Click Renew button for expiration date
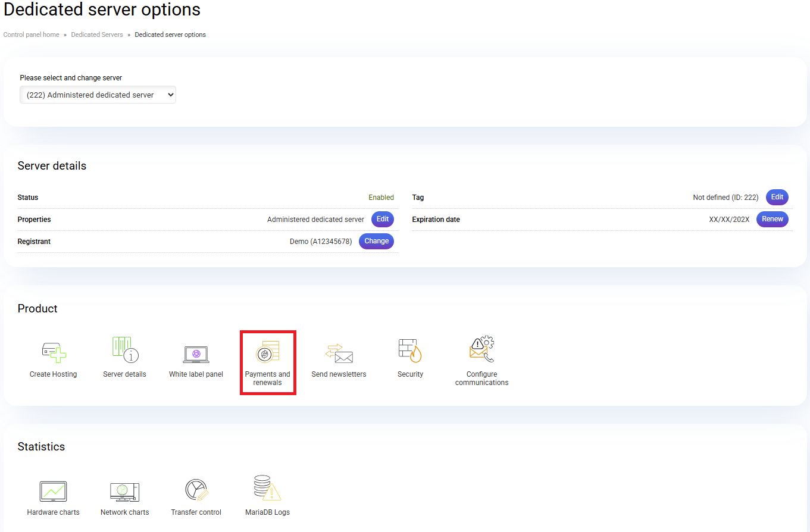810x532 pixels. 773,219
